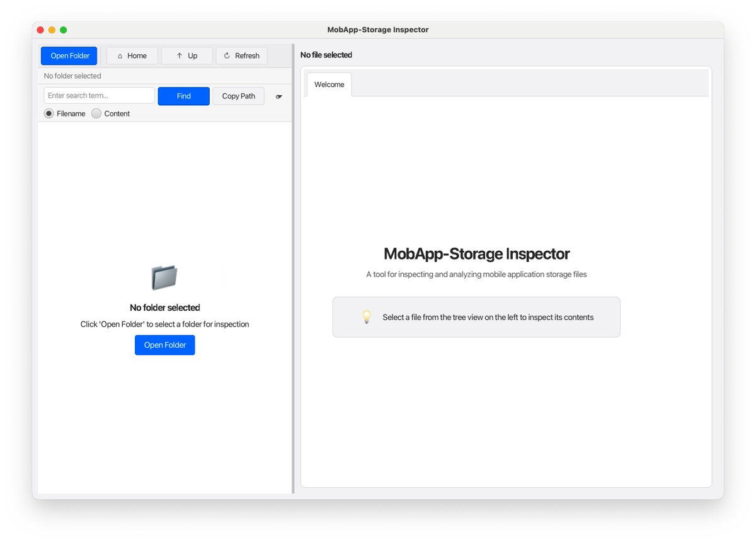Go up one directory with the Up arrow icon
This screenshot has width=756, height=542.
point(179,55)
